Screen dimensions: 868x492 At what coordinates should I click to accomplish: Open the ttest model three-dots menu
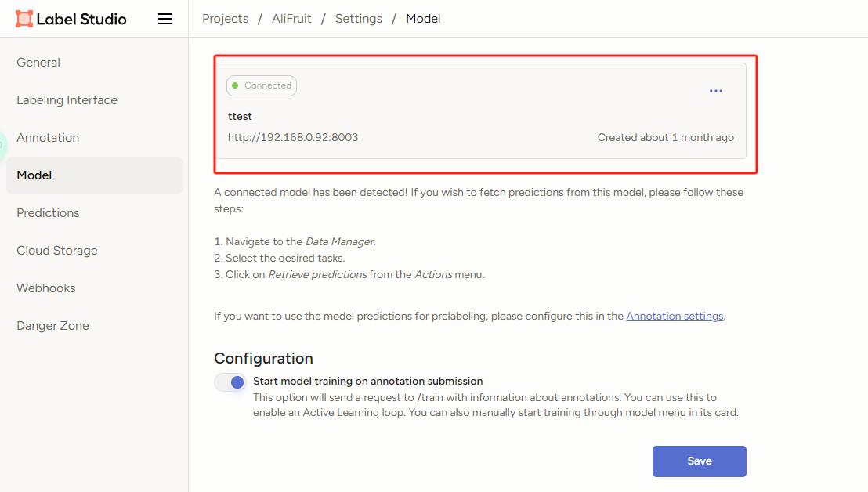pos(715,91)
